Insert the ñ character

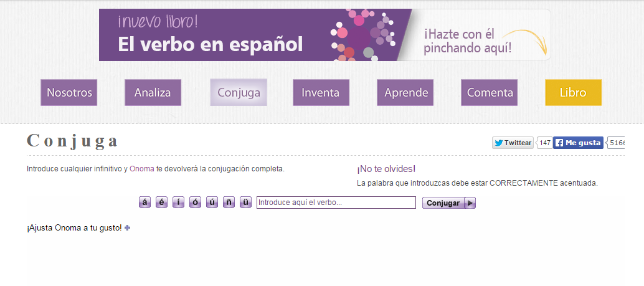(229, 203)
